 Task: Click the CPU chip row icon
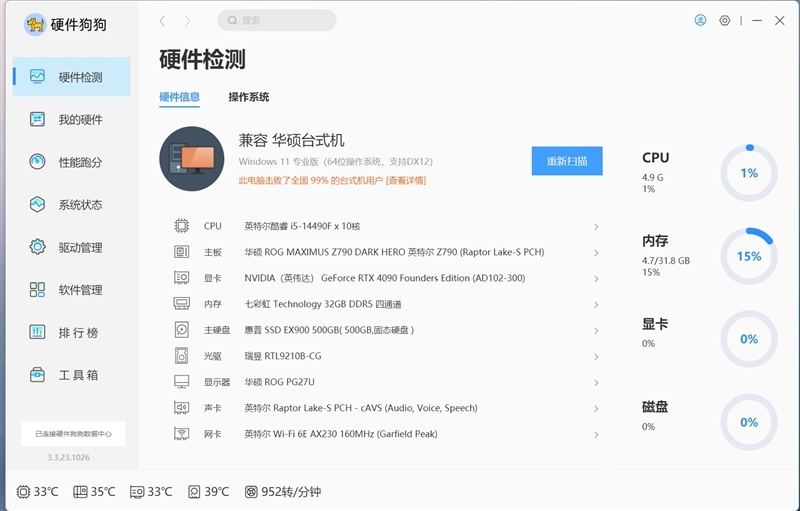coord(182,225)
